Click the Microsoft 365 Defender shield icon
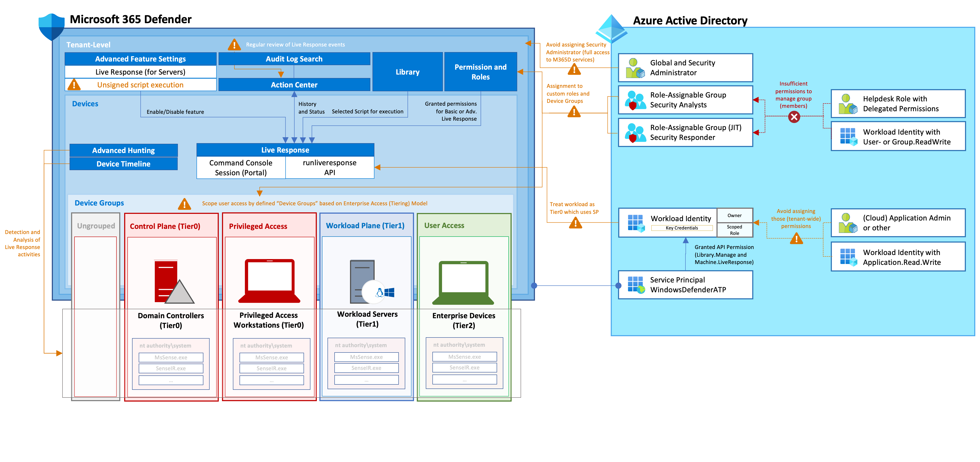 coord(52,27)
